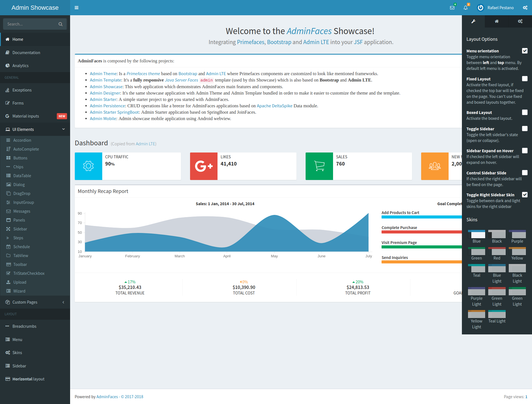Click the green shopping cart sales icon

pyautogui.click(x=319, y=166)
